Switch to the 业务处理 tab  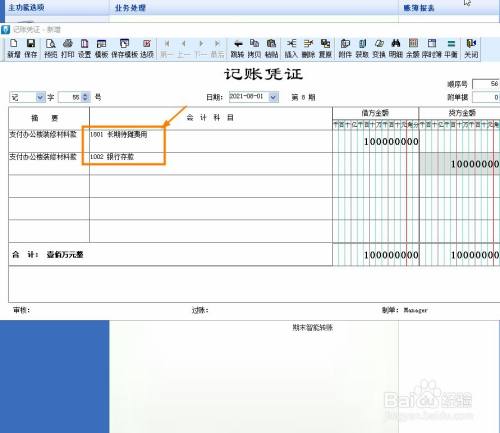click(x=130, y=8)
